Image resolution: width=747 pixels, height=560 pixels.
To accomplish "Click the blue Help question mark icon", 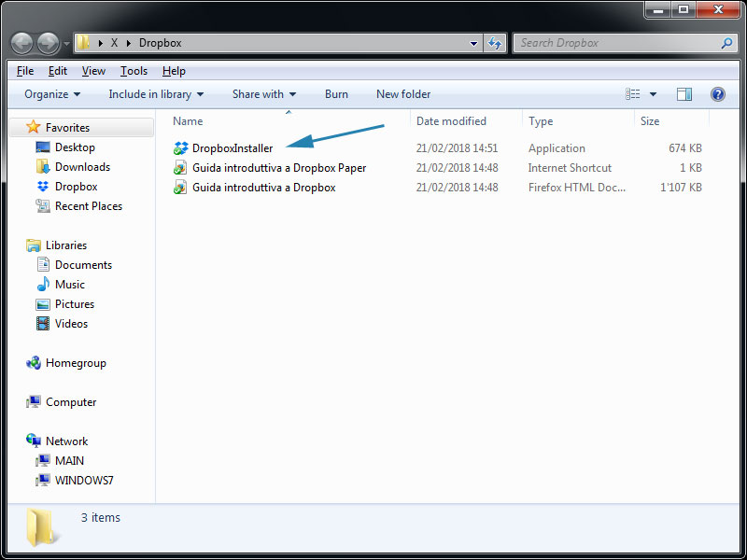I will [x=717, y=94].
